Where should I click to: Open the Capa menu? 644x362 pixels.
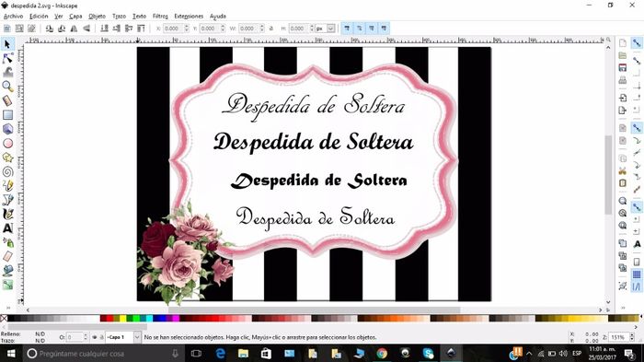pos(75,16)
